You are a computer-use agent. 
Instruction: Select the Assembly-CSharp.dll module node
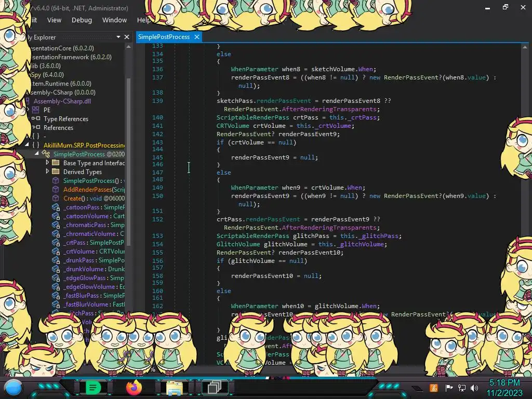coord(62,101)
